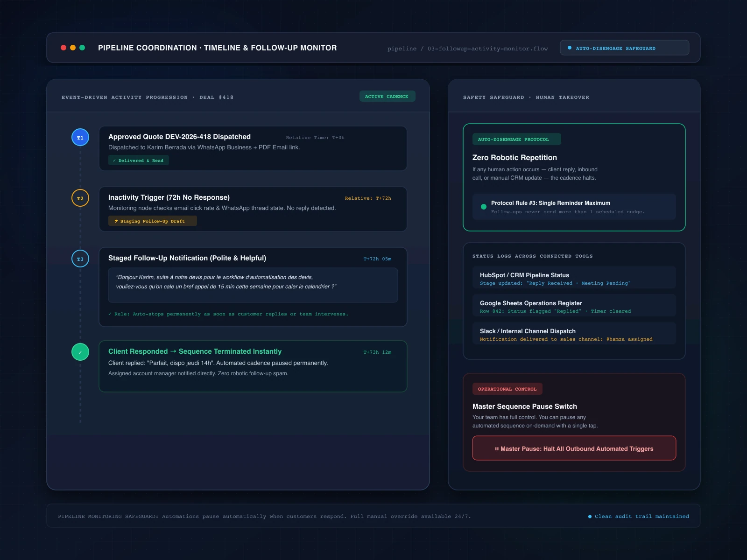
Task: Open the Approved Quote DEV-2026-418 Dispatched card
Action: 253,148
